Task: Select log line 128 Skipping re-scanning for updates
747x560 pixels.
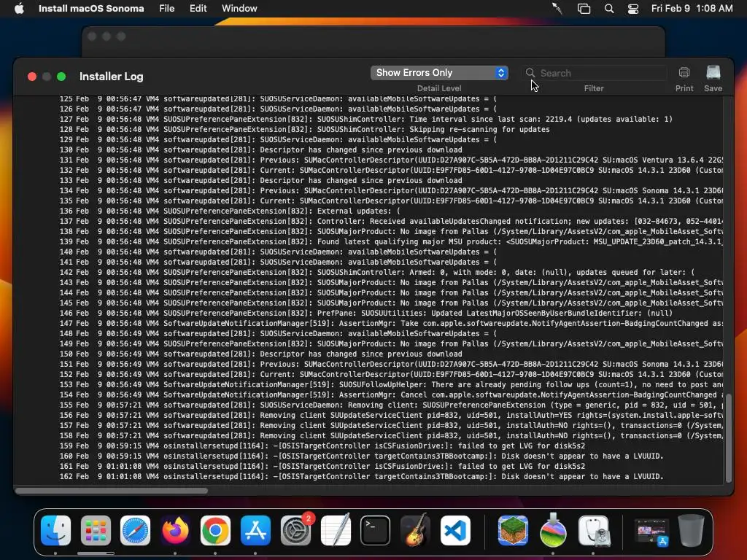Action: pos(304,130)
